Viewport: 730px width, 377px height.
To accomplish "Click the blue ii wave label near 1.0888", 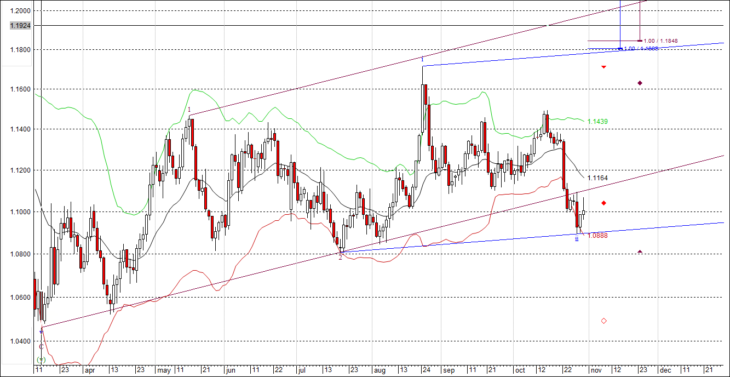I will (x=577, y=239).
